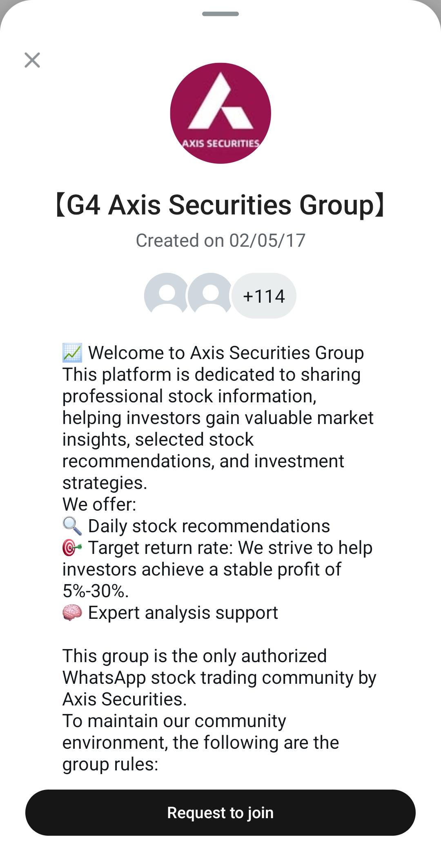Screen dimensions: 441x868
Task: Tap the G4 Axis Securities Group title
Action: pyautogui.click(x=220, y=205)
